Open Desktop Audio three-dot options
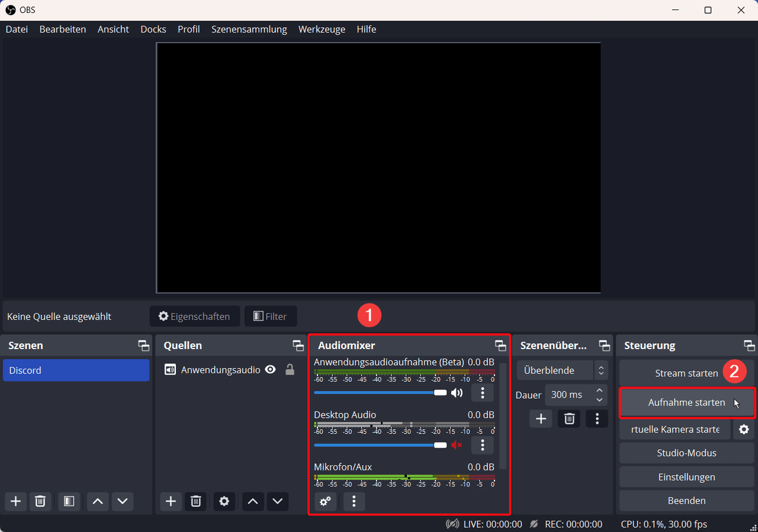The height and width of the screenshot is (532, 758). pyautogui.click(x=483, y=445)
